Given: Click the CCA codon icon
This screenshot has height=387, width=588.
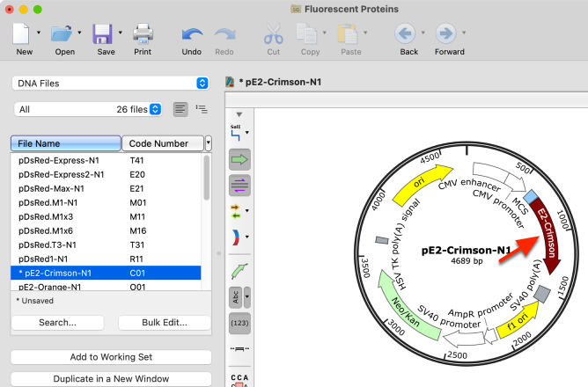Looking at the screenshot, I should tap(239, 379).
